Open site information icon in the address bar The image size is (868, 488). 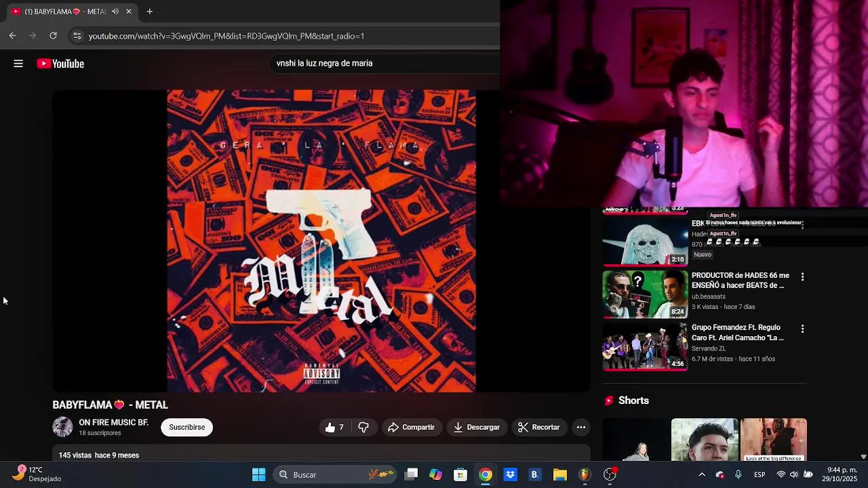pyautogui.click(x=77, y=36)
